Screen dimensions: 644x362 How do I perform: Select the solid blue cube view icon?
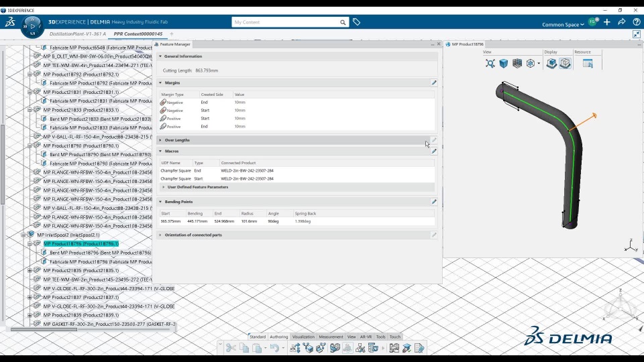click(504, 63)
